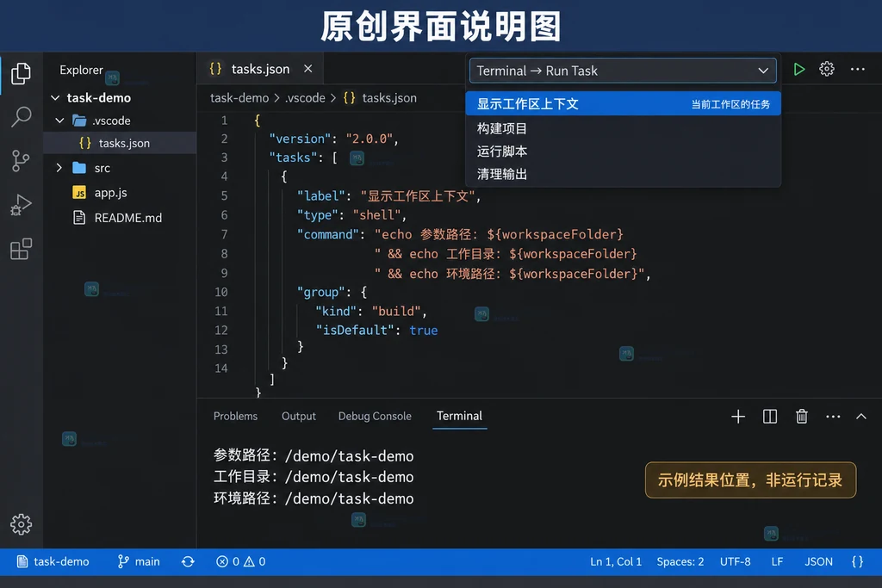Image resolution: width=882 pixels, height=588 pixels.
Task: Open the Manage gear at activity bar bottom
Action: 21,524
